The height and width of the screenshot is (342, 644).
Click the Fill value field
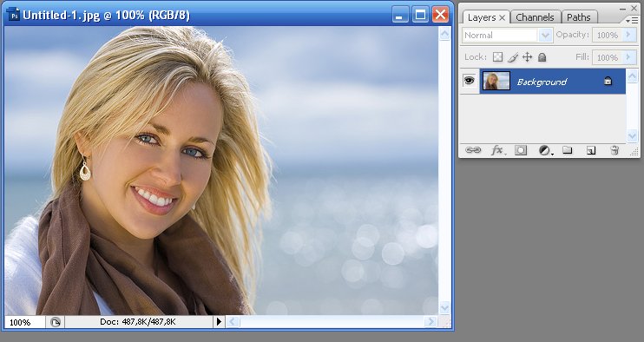[607, 57]
